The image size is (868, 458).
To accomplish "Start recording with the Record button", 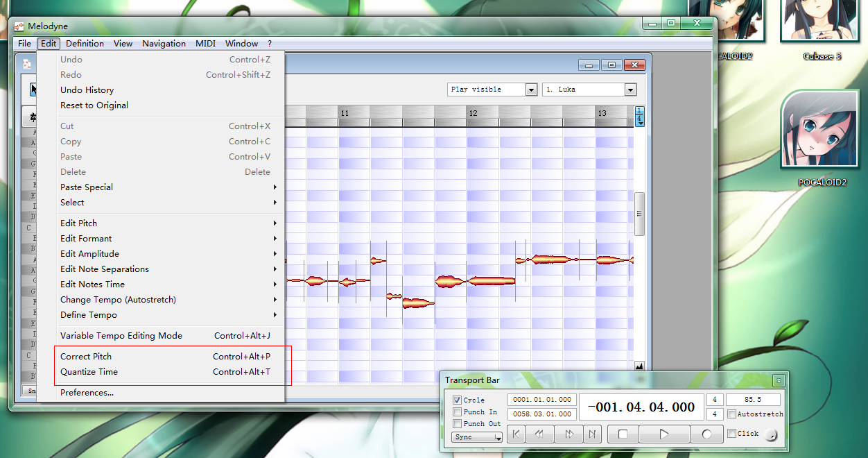I will (x=706, y=434).
